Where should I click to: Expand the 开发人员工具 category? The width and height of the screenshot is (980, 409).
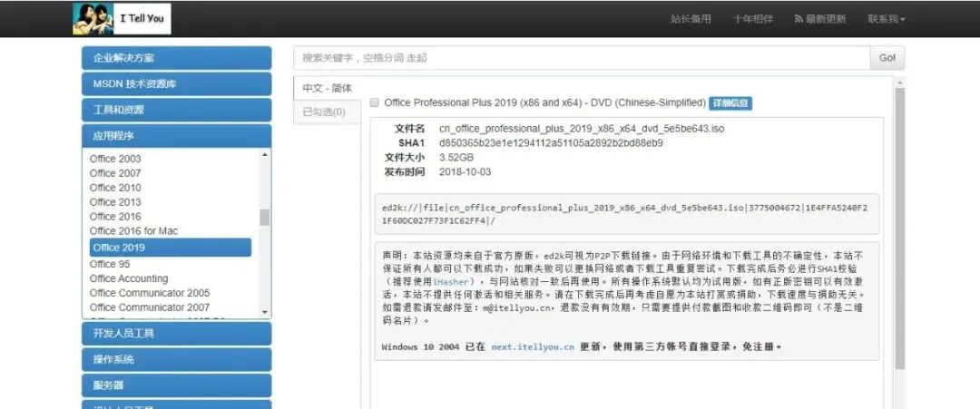click(x=177, y=334)
